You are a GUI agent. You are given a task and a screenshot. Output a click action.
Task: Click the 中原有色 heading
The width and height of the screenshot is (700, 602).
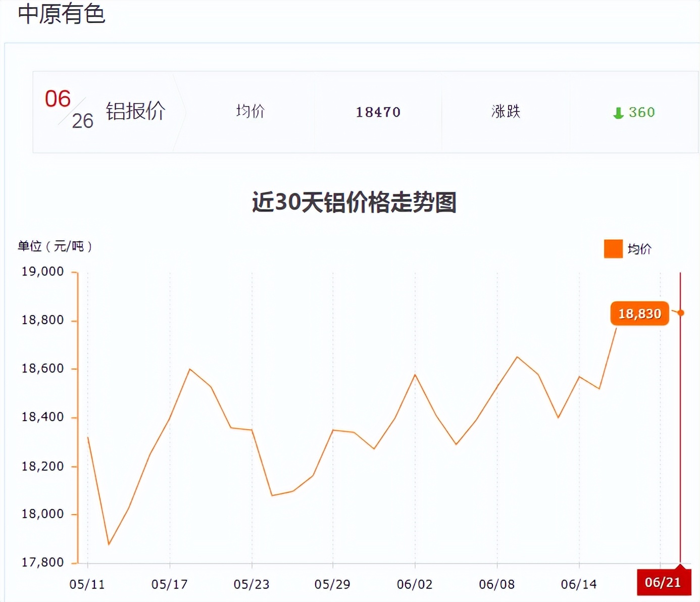pyautogui.click(x=62, y=14)
